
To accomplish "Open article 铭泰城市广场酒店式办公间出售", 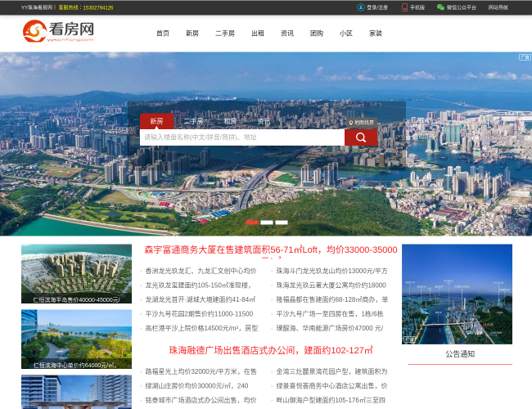I will [x=201, y=400].
